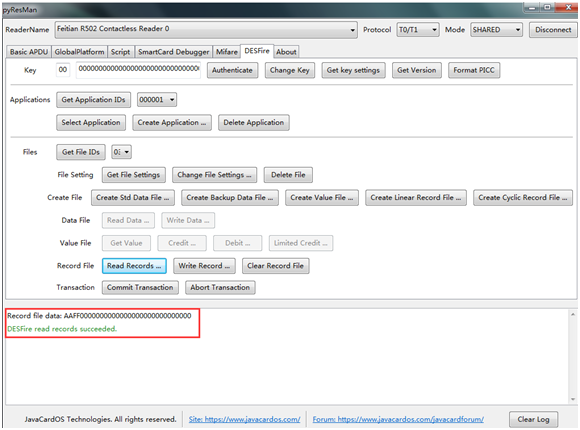This screenshot has width=580, height=430.
Task: Open the SHARED mode dropdown
Action: (x=496, y=30)
